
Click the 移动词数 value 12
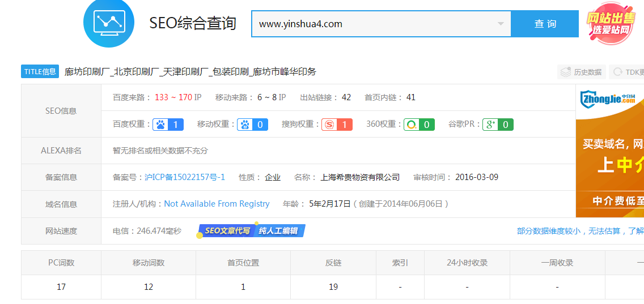(x=149, y=287)
